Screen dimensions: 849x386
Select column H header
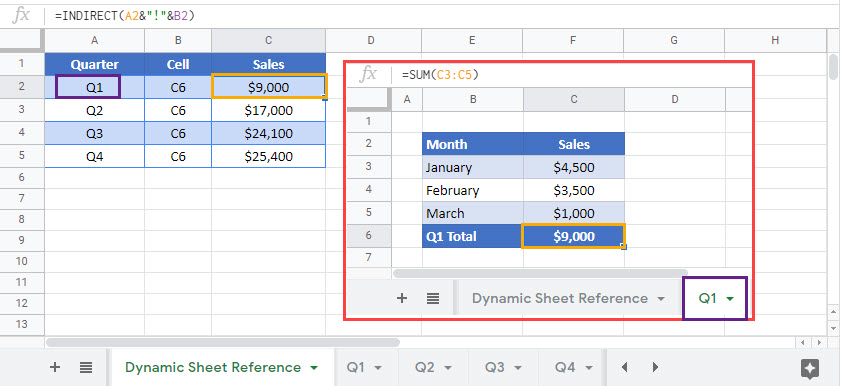[x=775, y=41]
